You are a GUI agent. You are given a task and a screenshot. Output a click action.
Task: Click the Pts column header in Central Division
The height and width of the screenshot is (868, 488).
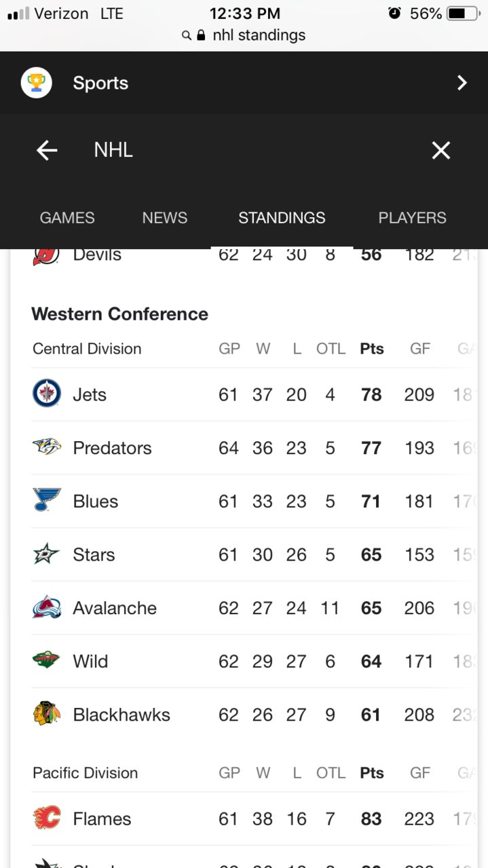[372, 349]
